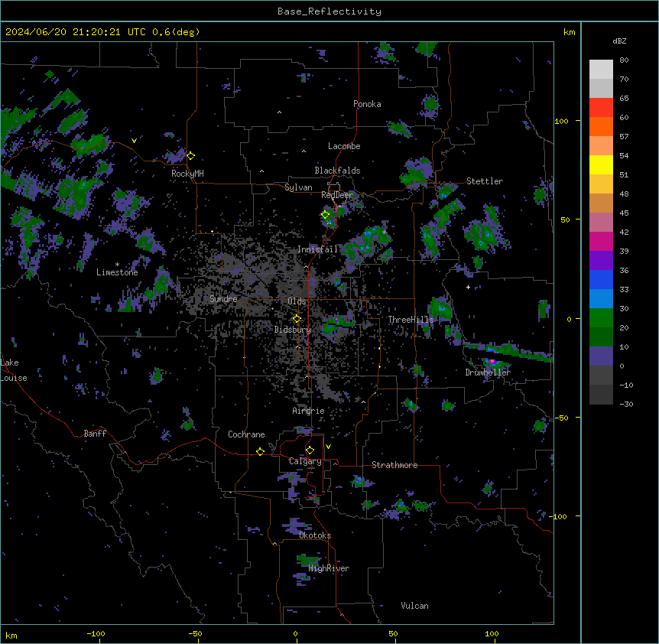This screenshot has width=659, height=644.
Task: Select the ThreeHills city label
Action: (411, 320)
